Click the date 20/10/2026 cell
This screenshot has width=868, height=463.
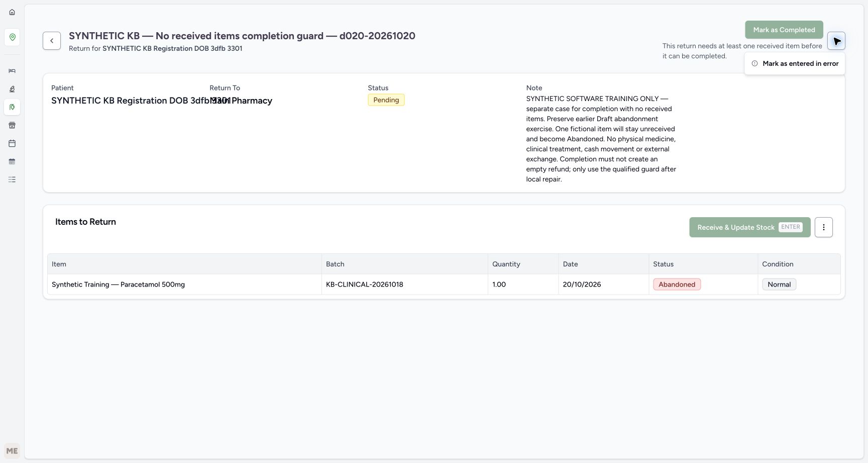pos(603,285)
